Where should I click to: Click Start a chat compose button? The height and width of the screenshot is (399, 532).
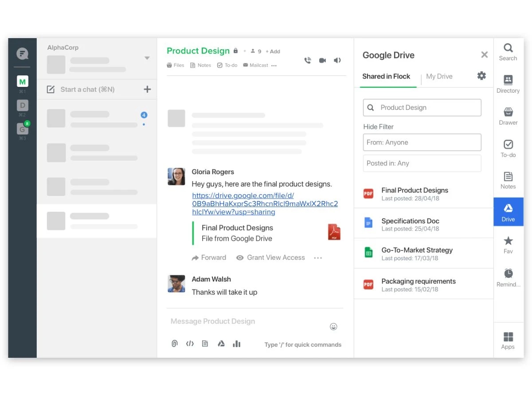81,89
